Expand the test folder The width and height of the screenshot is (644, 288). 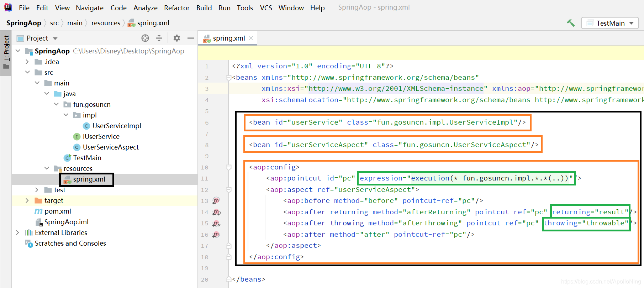tap(37, 190)
